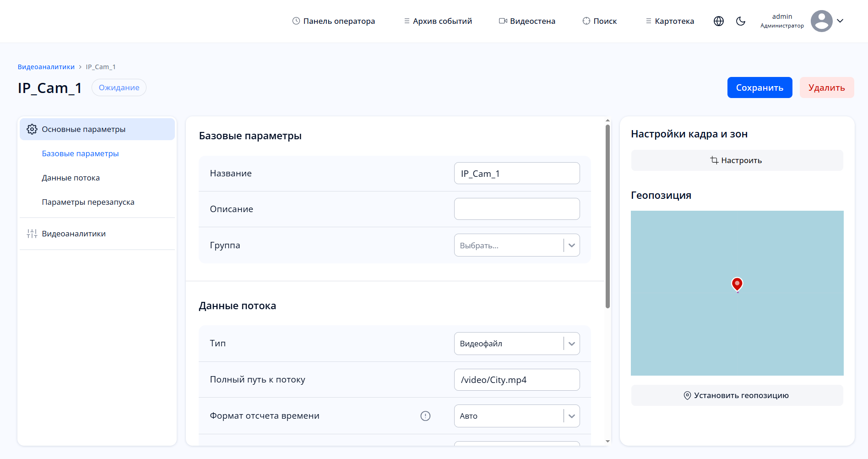
Task: Expand the Формат отсчета времени dropdown
Action: point(571,416)
